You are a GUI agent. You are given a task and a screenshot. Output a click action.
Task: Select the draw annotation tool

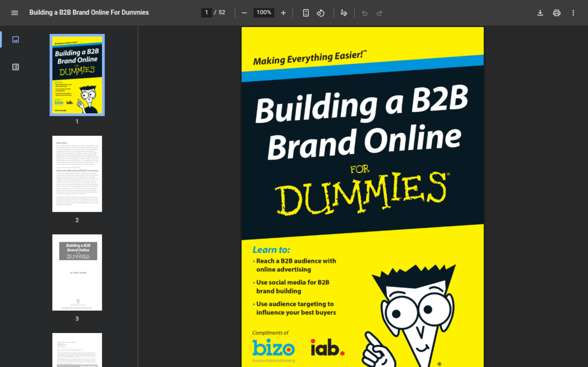click(344, 13)
